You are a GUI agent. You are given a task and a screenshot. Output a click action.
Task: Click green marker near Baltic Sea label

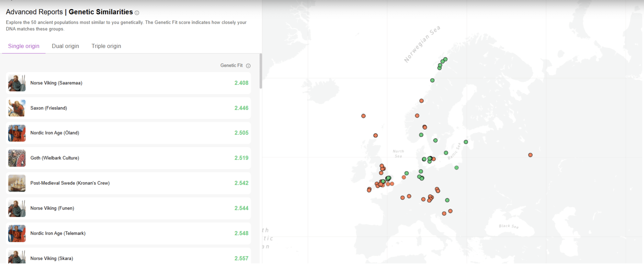pos(446,153)
